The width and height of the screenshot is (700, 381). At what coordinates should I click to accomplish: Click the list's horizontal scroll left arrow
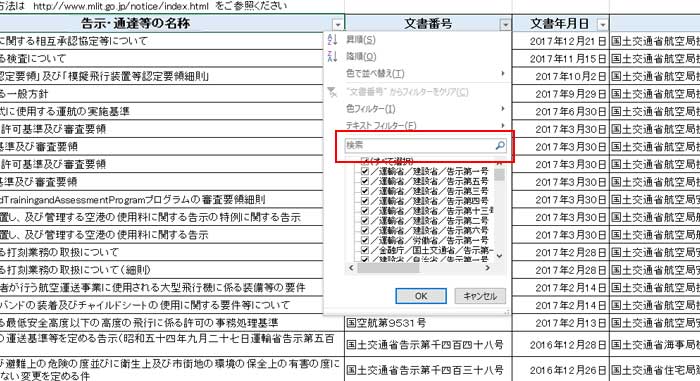point(351,268)
